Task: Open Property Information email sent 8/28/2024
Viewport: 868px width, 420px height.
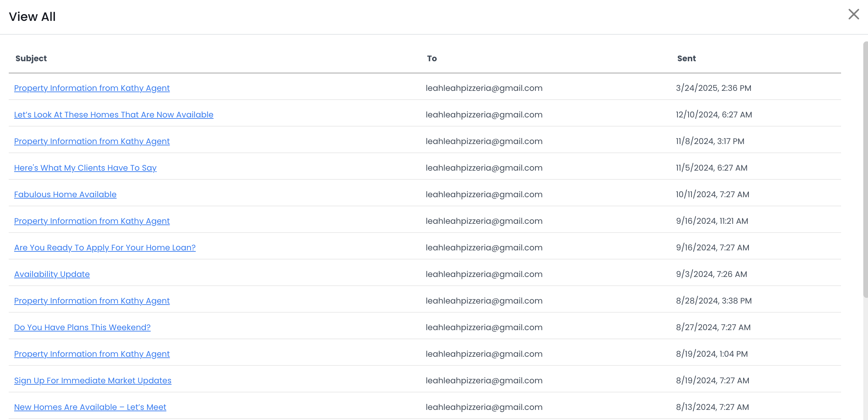Action: click(92, 301)
